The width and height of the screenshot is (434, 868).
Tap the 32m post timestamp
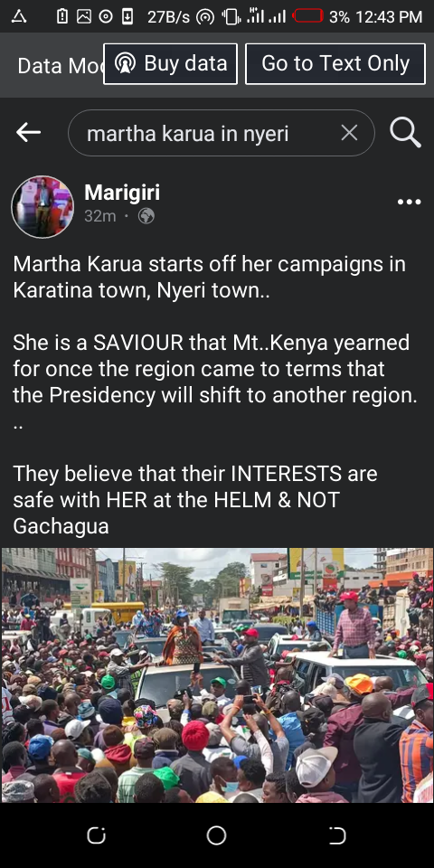[x=99, y=216]
